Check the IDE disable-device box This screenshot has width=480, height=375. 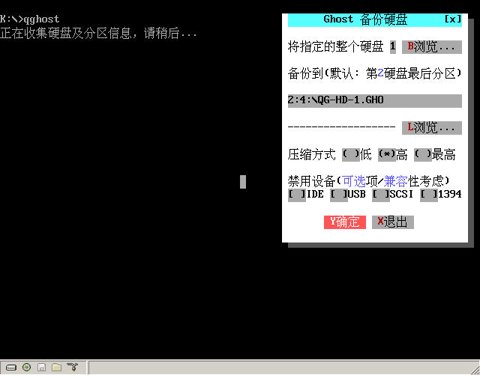click(x=297, y=195)
